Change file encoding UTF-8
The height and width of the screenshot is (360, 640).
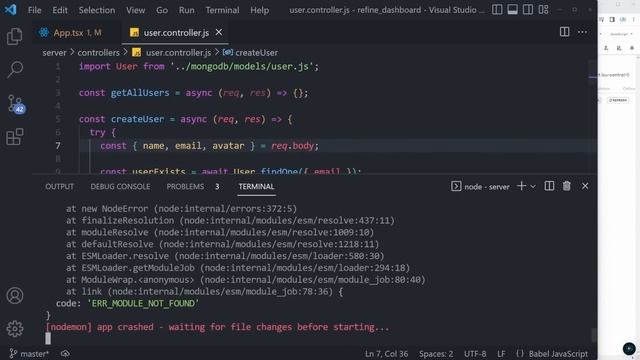475,354
